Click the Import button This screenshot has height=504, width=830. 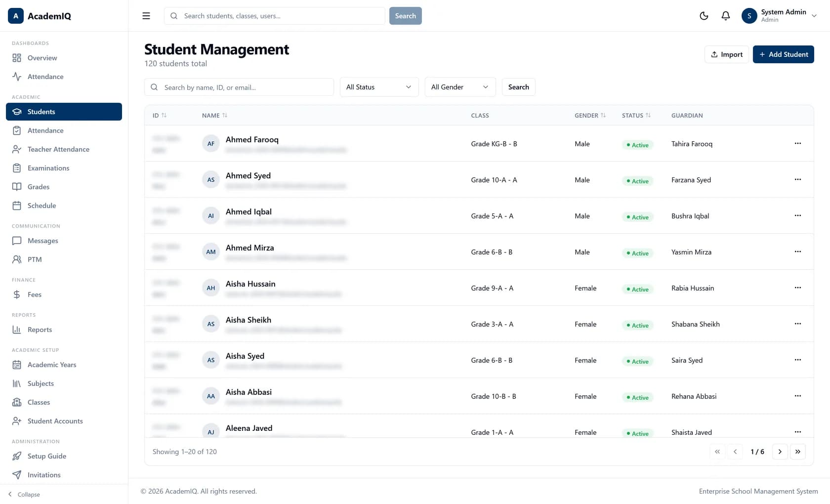tap(727, 54)
